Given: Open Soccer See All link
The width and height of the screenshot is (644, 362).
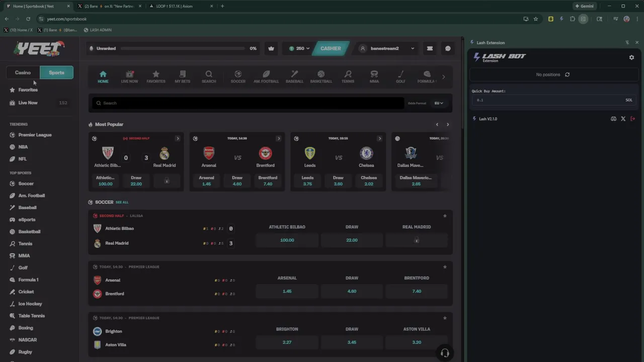Looking at the screenshot, I should [122, 202].
